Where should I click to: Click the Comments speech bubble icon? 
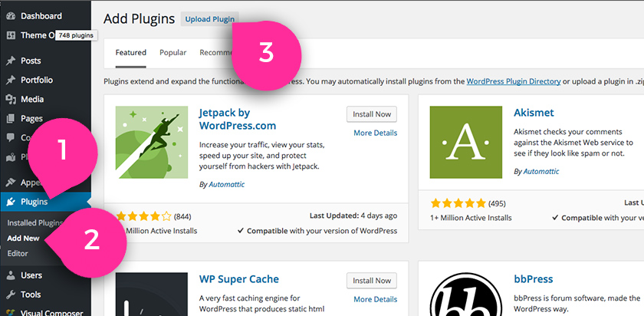coord(11,138)
